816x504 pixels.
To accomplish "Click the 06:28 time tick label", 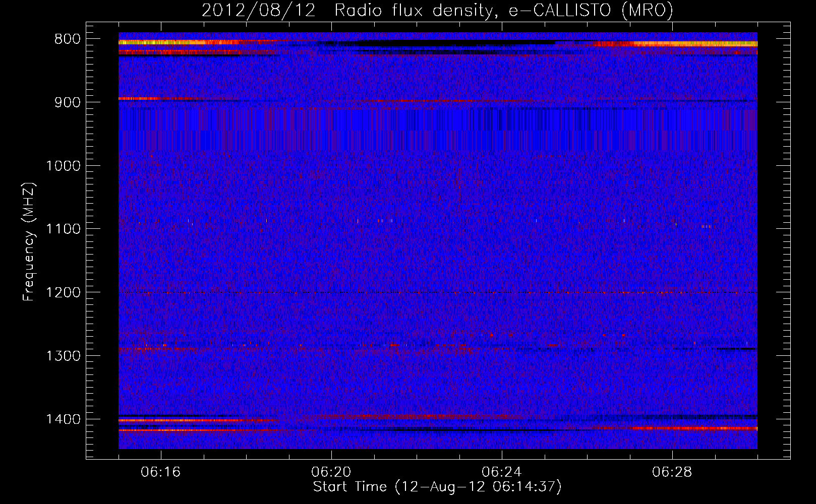I will pyautogui.click(x=672, y=472).
